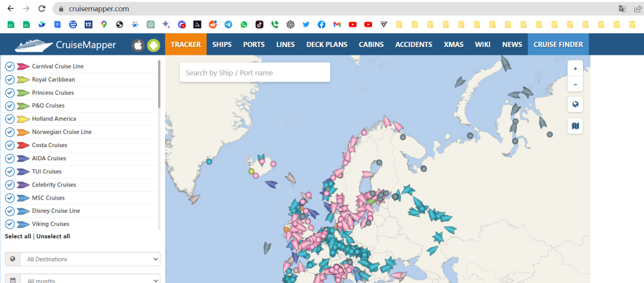Zoom in the map with the plus button
644x283 pixels.
pyautogui.click(x=575, y=69)
